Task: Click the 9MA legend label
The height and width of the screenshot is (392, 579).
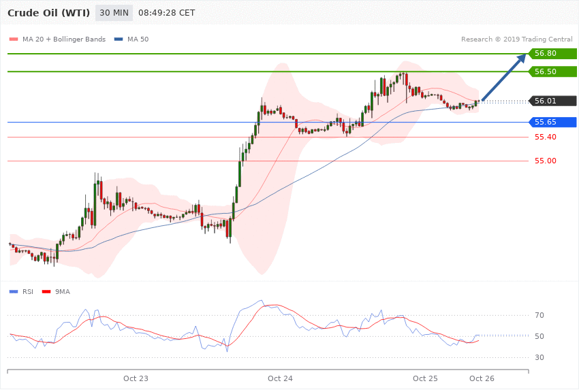Action: click(63, 292)
